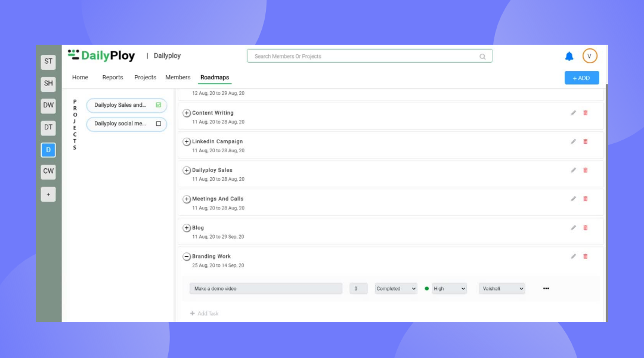Go to the Members tab
The height and width of the screenshot is (358, 644).
(178, 78)
